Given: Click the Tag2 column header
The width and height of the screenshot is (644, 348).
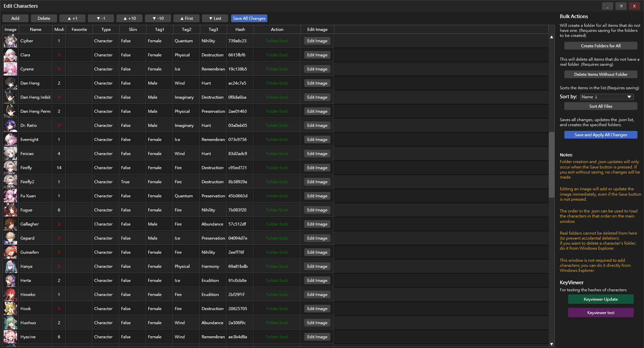Looking at the screenshot, I should tap(186, 30).
